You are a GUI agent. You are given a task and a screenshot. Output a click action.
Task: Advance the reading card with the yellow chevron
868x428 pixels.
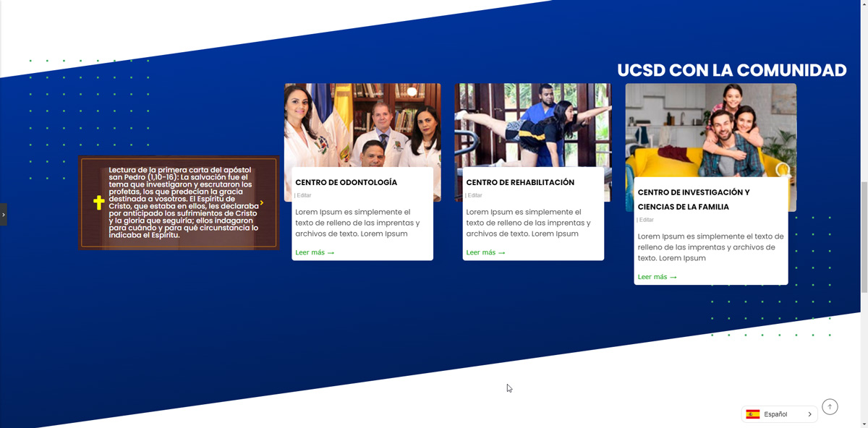click(262, 203)
